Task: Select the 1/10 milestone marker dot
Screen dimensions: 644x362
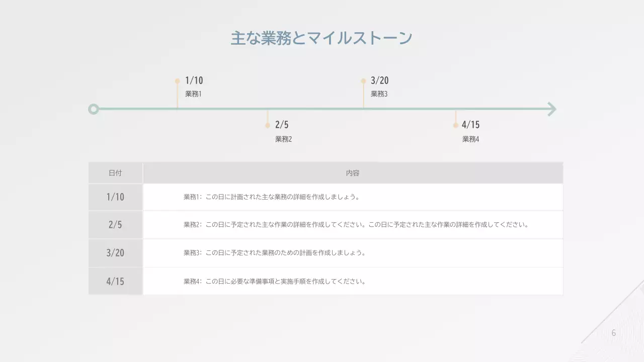Action: (x=177, y=80)
